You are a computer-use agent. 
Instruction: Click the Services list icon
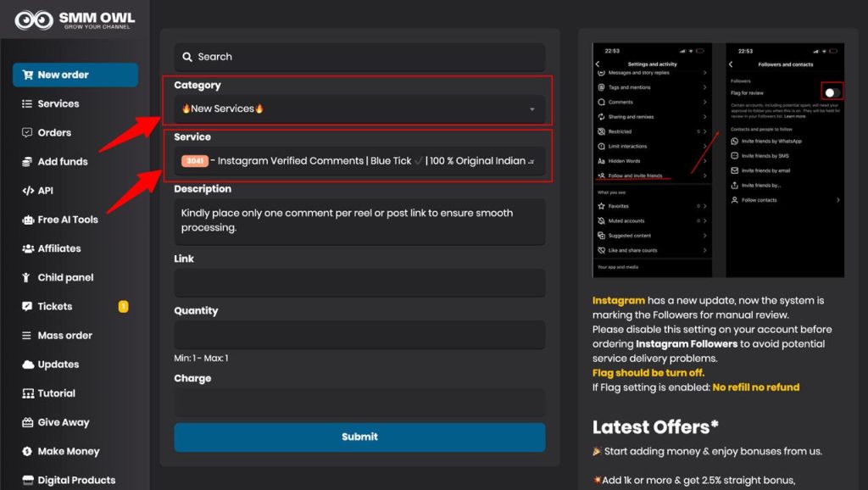click(x=26, y=103)
